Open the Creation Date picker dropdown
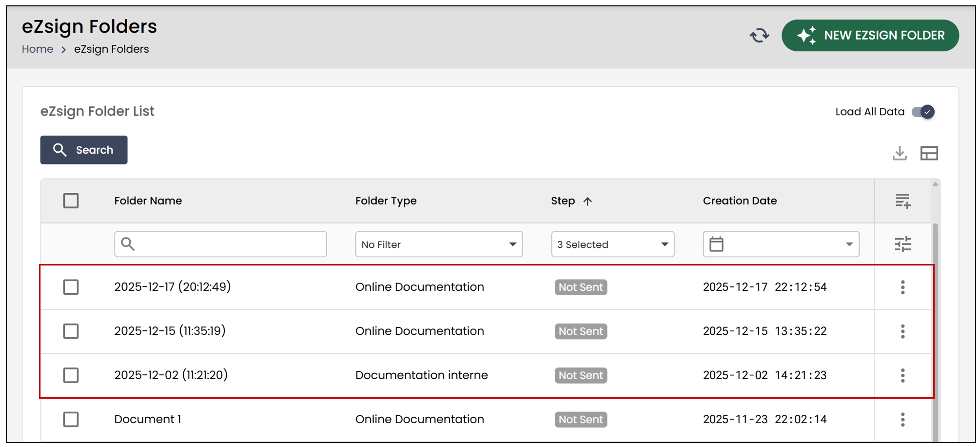 coord(781,244)
